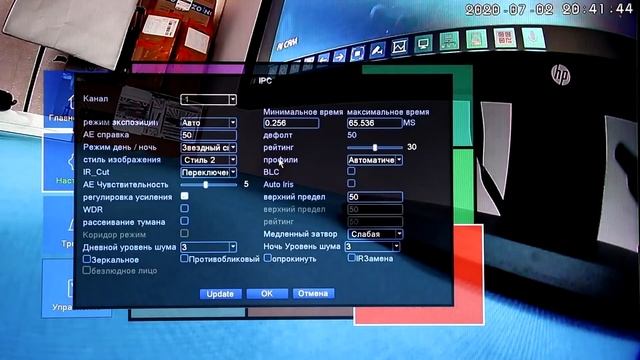Viewport: 640px width, 360px height.
Task: Click the IPC dialog title
Action: 265,81
